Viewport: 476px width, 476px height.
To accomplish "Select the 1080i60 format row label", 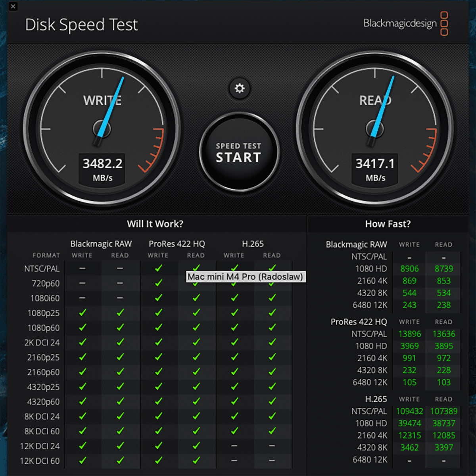I will point(45,298).
